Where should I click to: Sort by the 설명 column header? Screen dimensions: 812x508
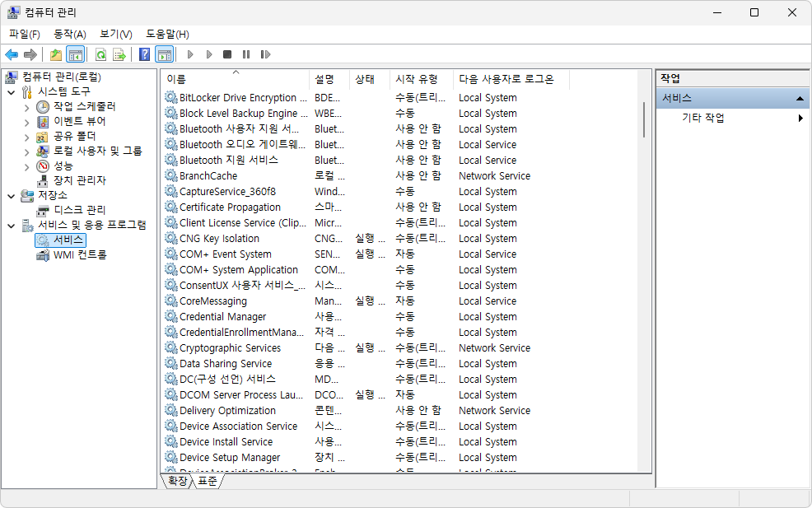(x=329, y=79)
